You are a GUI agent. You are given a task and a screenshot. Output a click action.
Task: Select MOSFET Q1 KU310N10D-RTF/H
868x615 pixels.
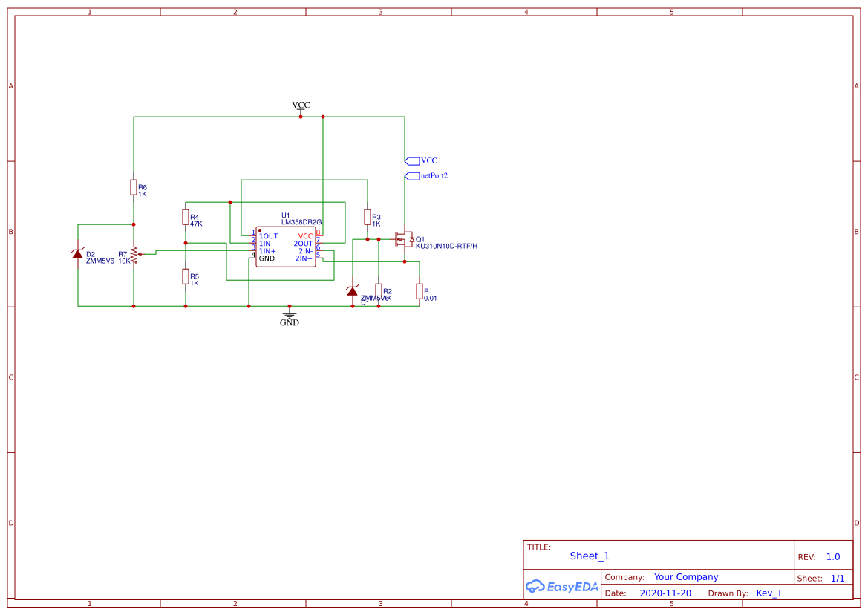(405, 240)
